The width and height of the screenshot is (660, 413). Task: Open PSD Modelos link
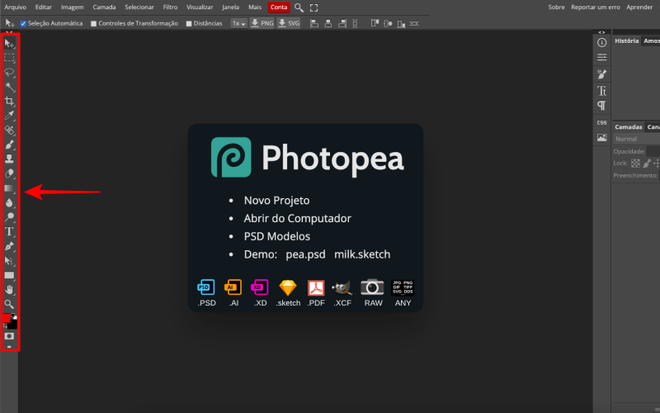[x=277, y=237]
